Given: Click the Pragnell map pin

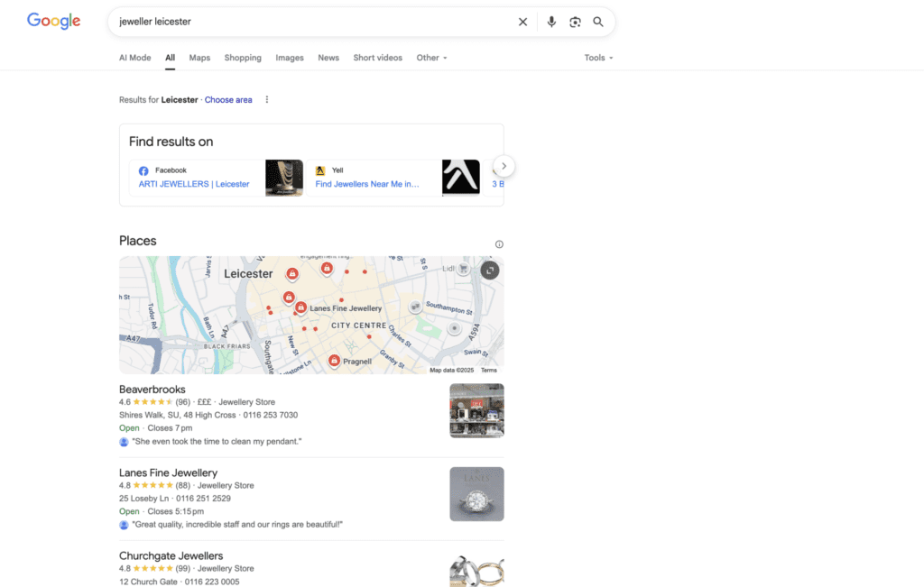Looking at the screenshot, I should (x=334, y=361).
